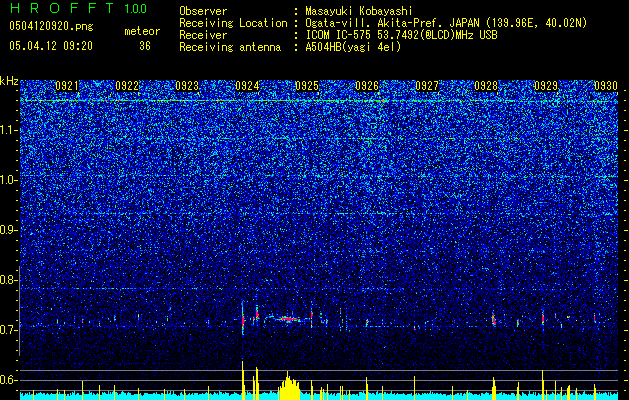Click the wide yellow intensity hump before 0925

[289, 386]
